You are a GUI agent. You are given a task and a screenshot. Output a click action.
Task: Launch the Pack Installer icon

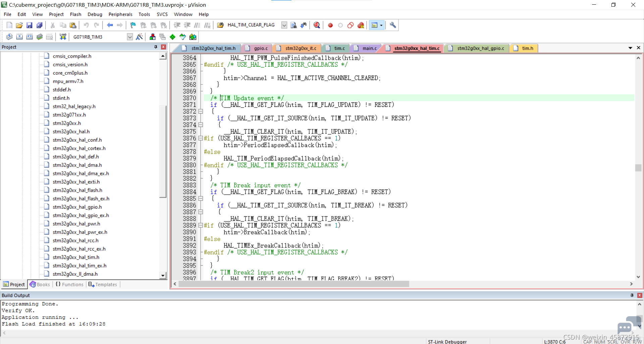pyautogui.click(x=193, y=37)
